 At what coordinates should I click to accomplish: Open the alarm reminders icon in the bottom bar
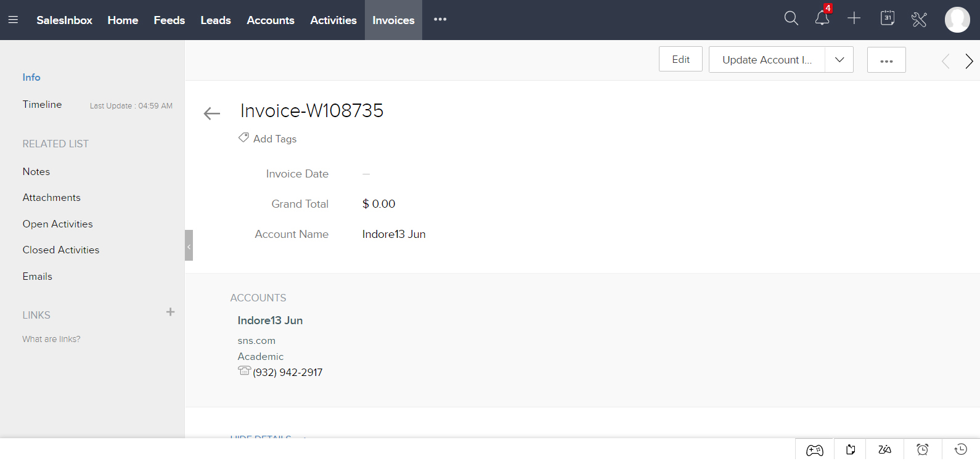[923, 450]
